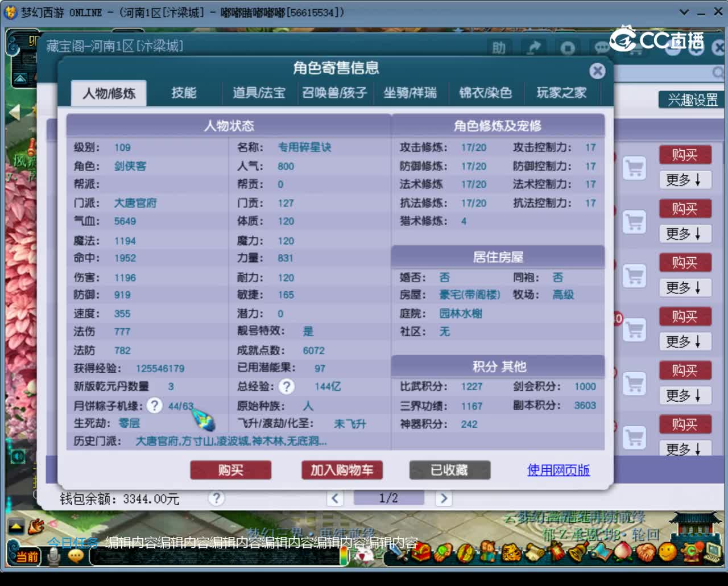This screenshot has height=586, width=728.
Task: Click the share arrow icon in Treasure Pavilion header
Action: click(x=533, y=48)
